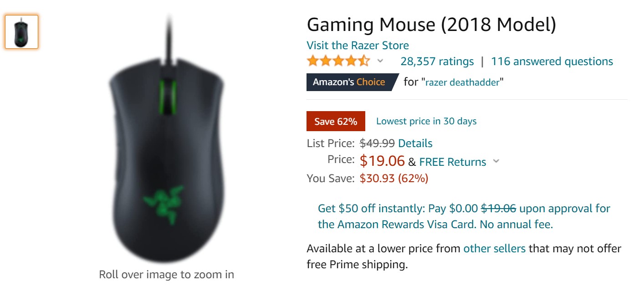Image resolution: width=644 pixels, height=286 pixels.
Task: Click the orange star rating icons
Action: tap(338, 61)
